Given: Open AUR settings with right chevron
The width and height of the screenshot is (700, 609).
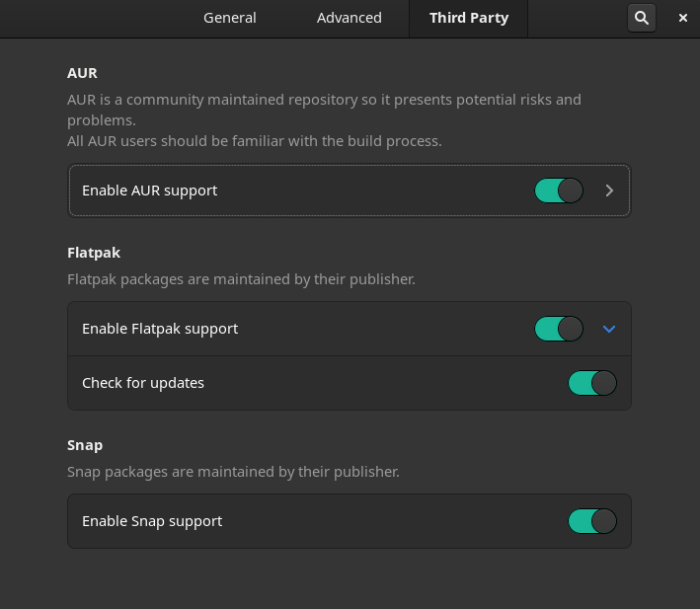Looking at the screenshot, I should click(609, 190).
